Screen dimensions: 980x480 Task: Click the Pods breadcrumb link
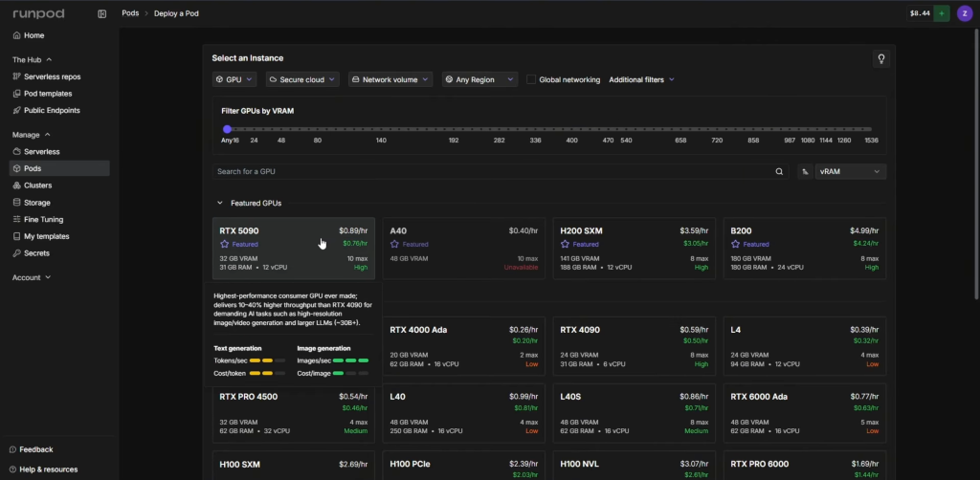[130, 13]
